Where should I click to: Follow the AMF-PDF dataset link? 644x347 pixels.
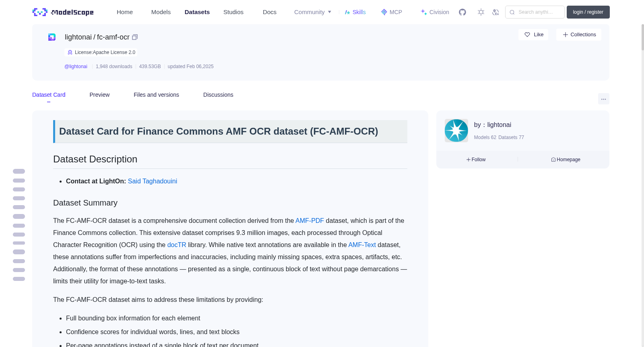(310, 221)
